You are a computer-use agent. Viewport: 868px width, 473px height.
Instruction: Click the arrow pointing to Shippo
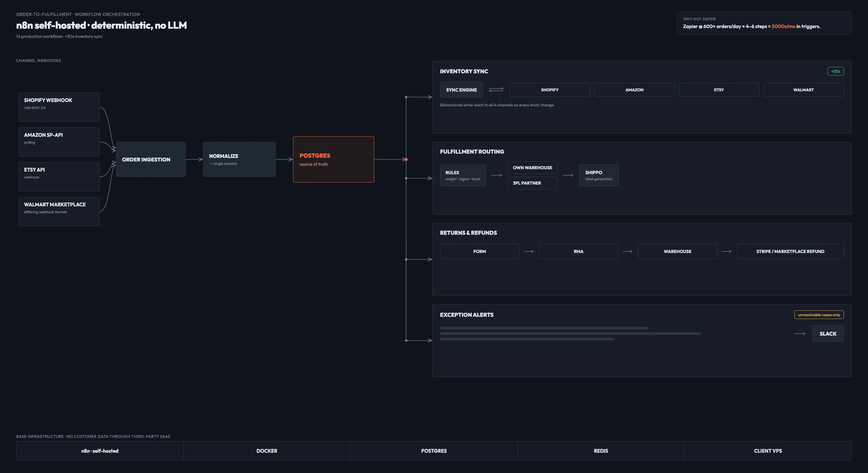(x=568, y=175)
